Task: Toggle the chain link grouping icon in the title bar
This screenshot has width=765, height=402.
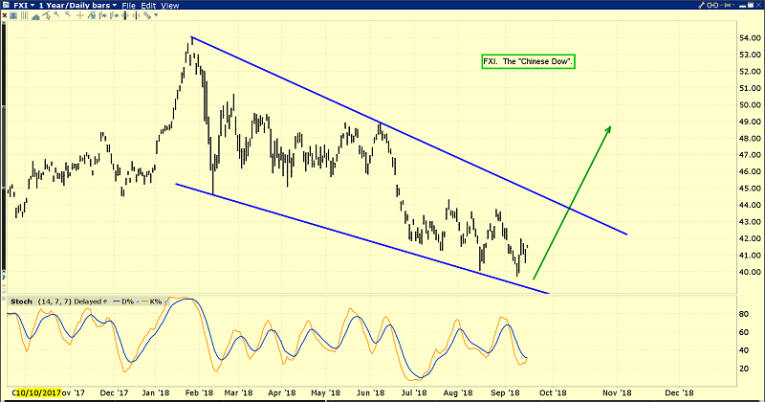Action: [x=712, y=5]
